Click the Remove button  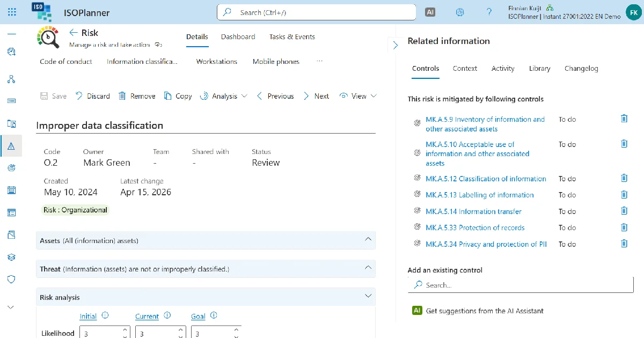(136, 96)
